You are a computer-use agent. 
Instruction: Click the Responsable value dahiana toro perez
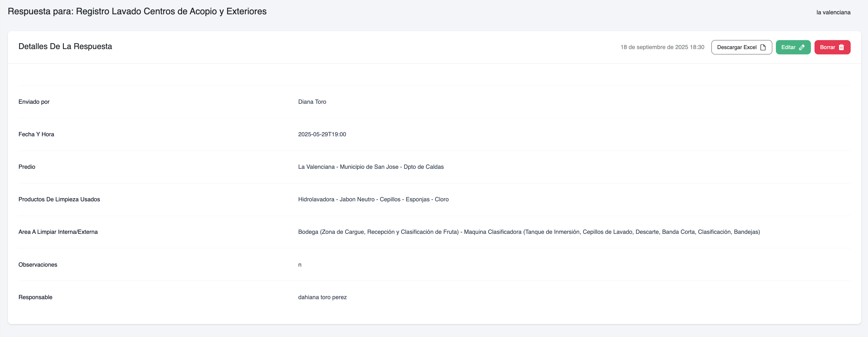322,297
